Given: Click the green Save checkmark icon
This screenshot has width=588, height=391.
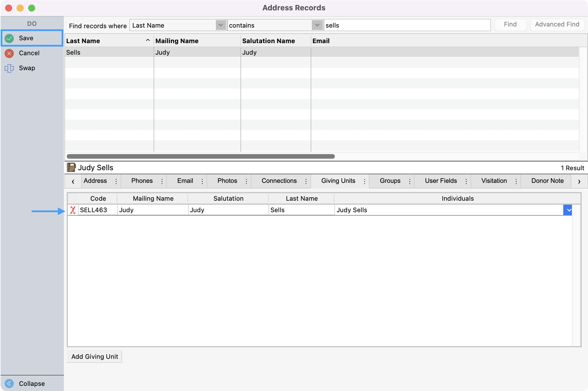Looking at the screenshot, I should click(9, 38).
